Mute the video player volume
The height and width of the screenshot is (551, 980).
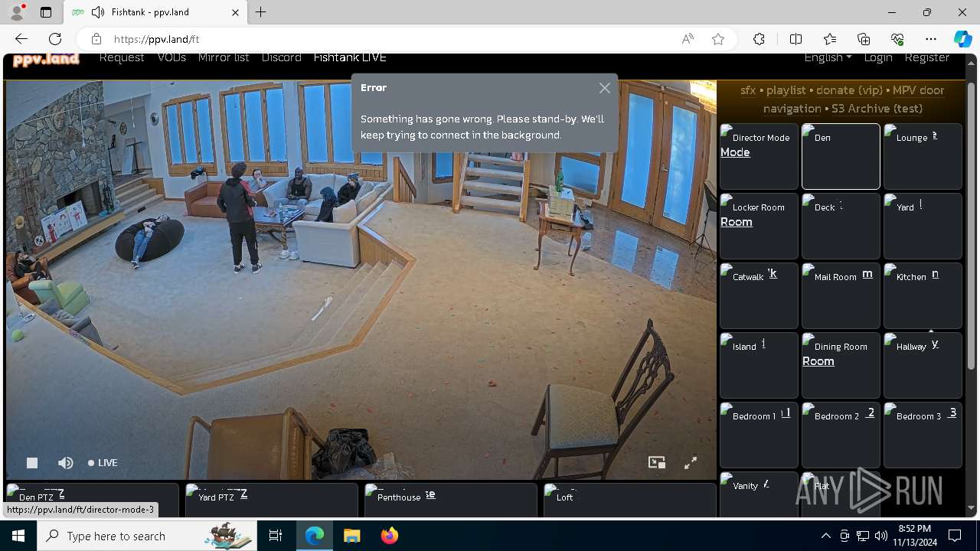(x=66, y=462)
